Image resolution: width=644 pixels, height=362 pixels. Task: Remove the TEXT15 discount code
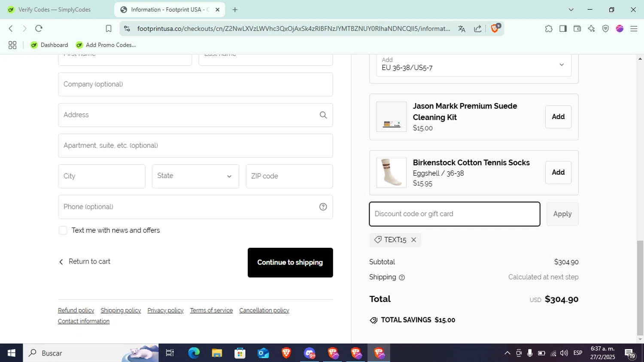[414, 240]
